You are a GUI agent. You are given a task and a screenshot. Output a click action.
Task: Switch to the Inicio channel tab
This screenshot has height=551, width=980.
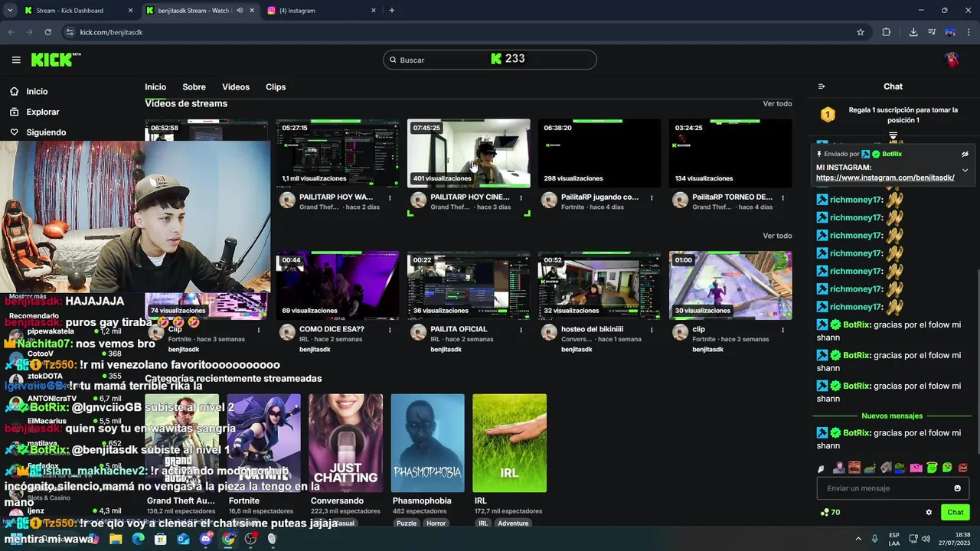click(x=155, y=87)
